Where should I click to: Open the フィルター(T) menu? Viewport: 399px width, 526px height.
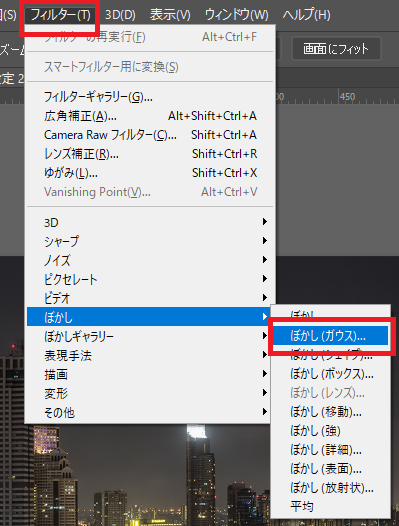60,15
